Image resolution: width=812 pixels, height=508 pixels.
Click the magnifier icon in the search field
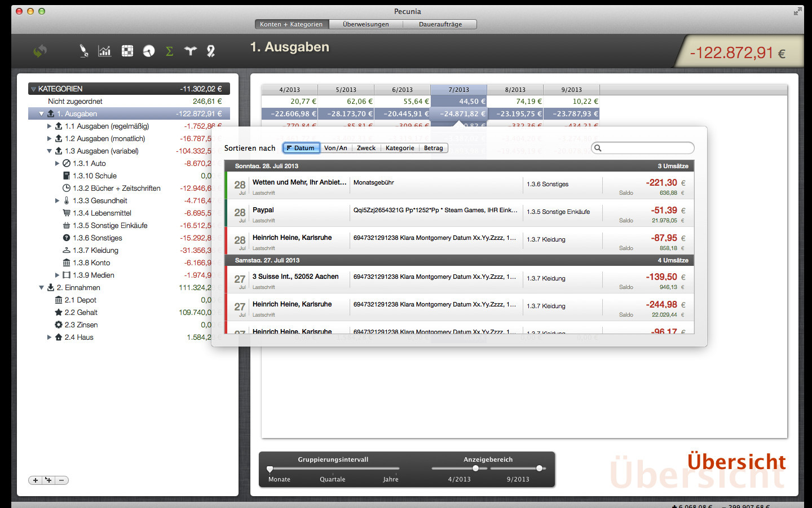coord(598,148)
